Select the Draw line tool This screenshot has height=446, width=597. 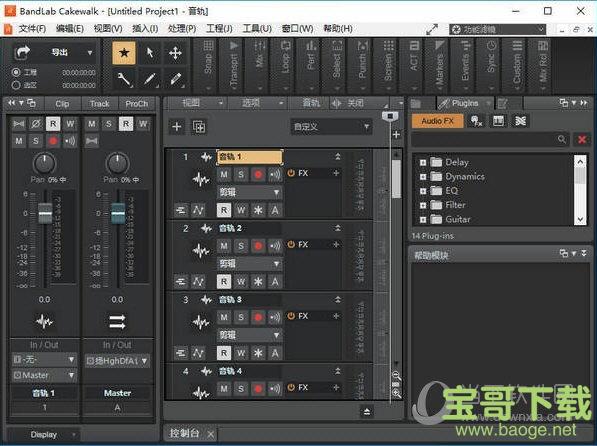pos(150,79)
